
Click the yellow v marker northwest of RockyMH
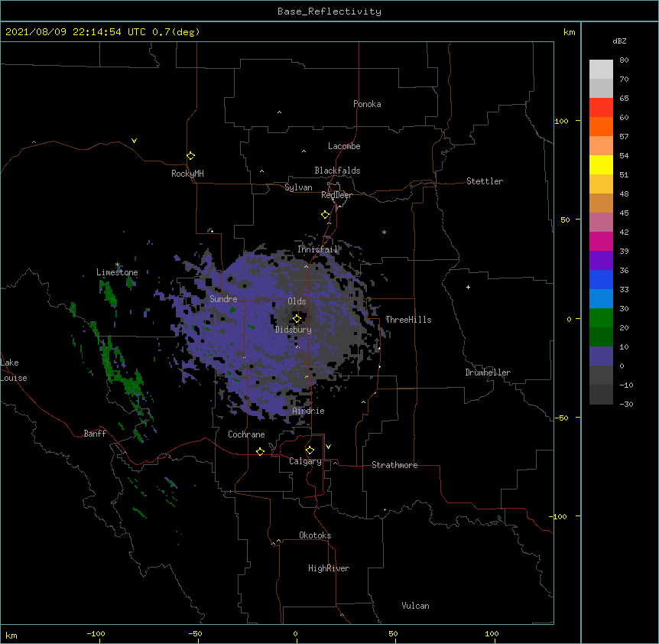click(134, 141)
